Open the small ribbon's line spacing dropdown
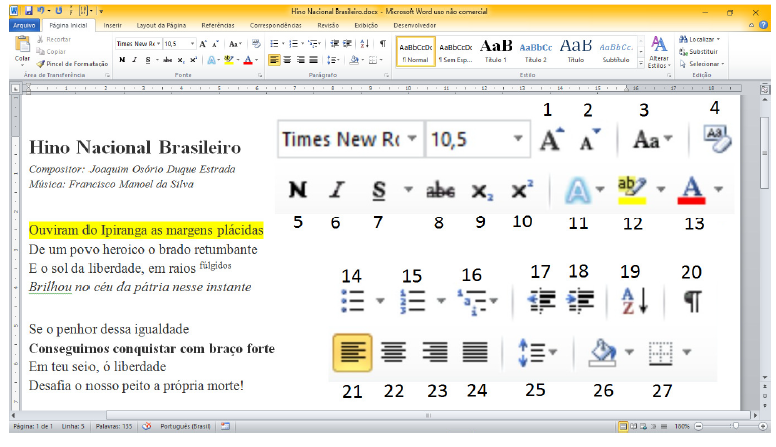Screen dimensions: 776x447 333,60
